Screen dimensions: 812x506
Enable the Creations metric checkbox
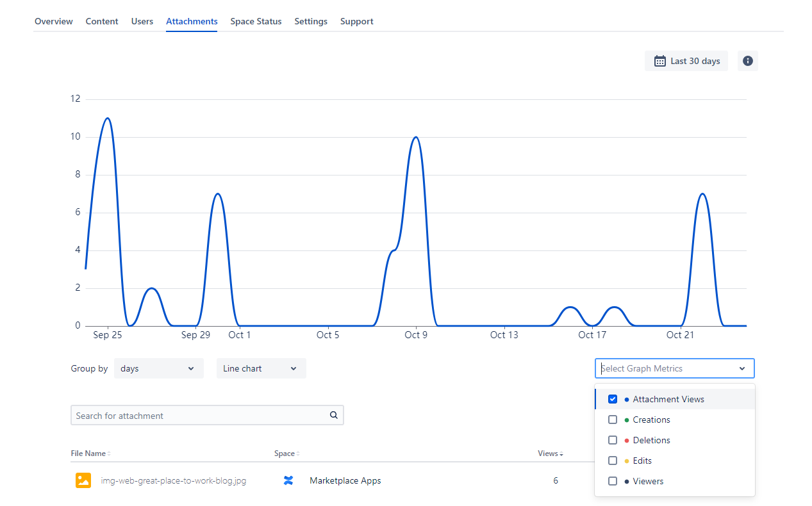[x=613, y=420]
